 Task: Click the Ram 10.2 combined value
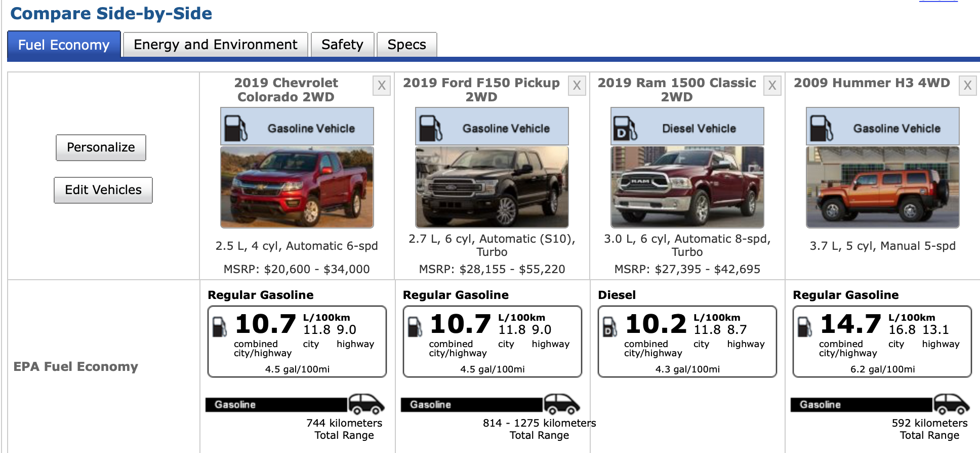click(656, 324)
